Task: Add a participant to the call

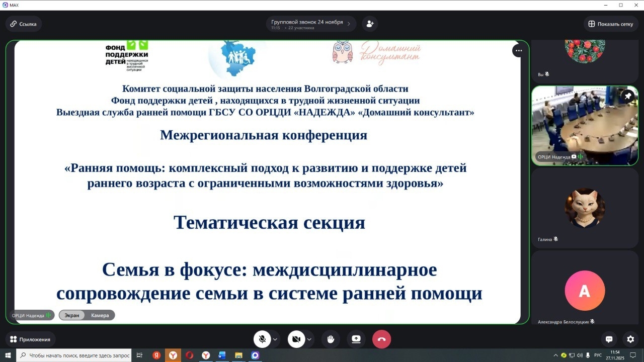Action: click(x=370, y=24)
